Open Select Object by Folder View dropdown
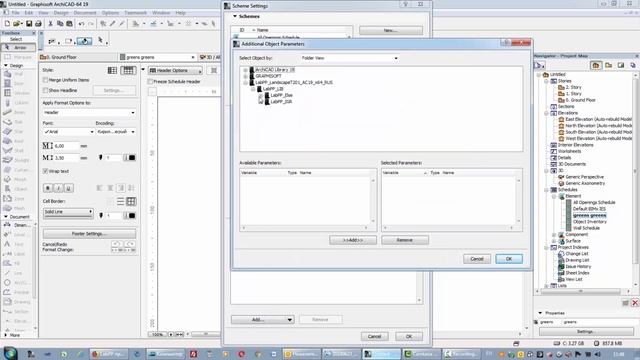The height and width of the screenshot is (360, 640). [350, 58]
